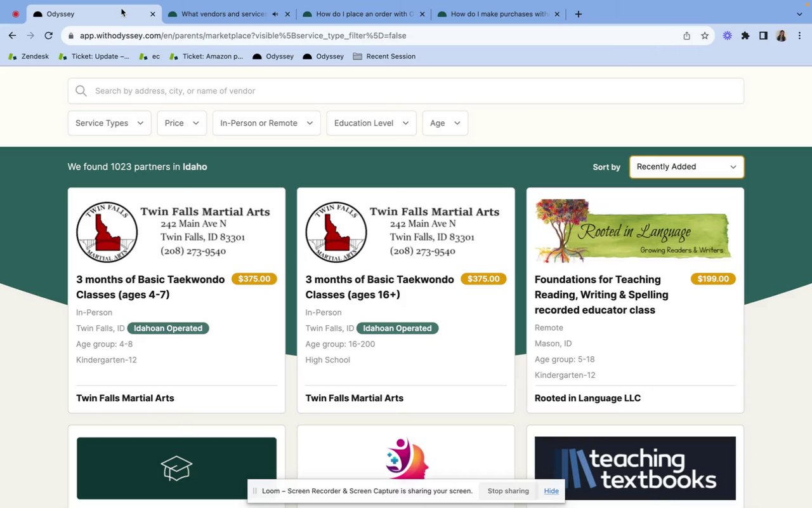
Task: Open the Chrome profile avatar
Action: [x=782, y=36]
